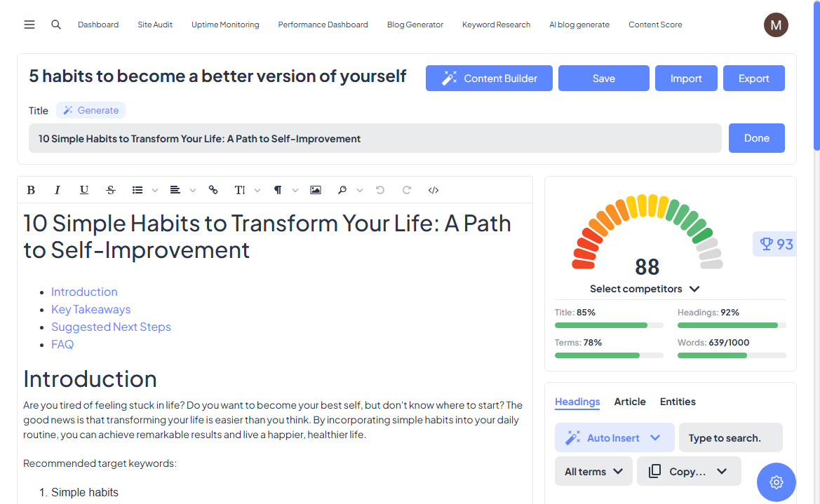Click the underline formatting icon
The height and width of the screenshot is (504, 820).
point(84,190)
